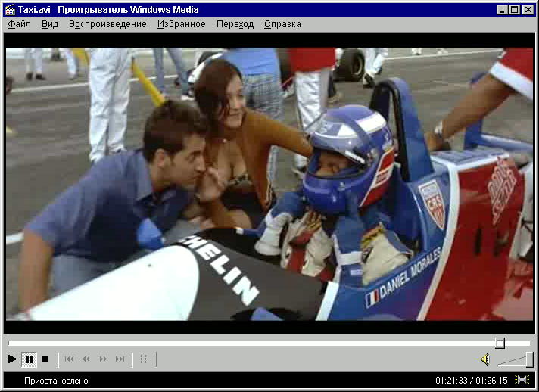Image resolution: width=539 pixels, height=392 pixels.
Task: Open the Избранное menu
Action: tap(182, 24)
